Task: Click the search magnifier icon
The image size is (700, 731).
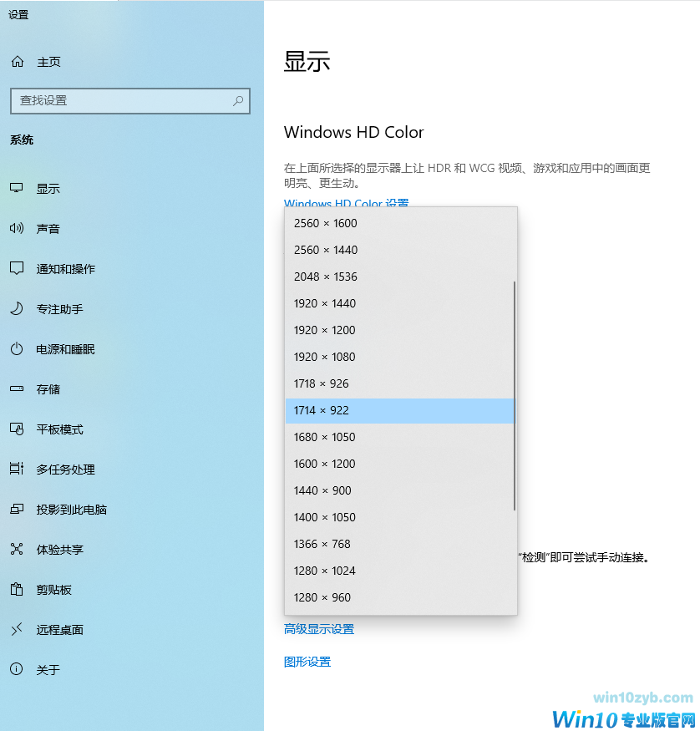Action: click(238, 100)
